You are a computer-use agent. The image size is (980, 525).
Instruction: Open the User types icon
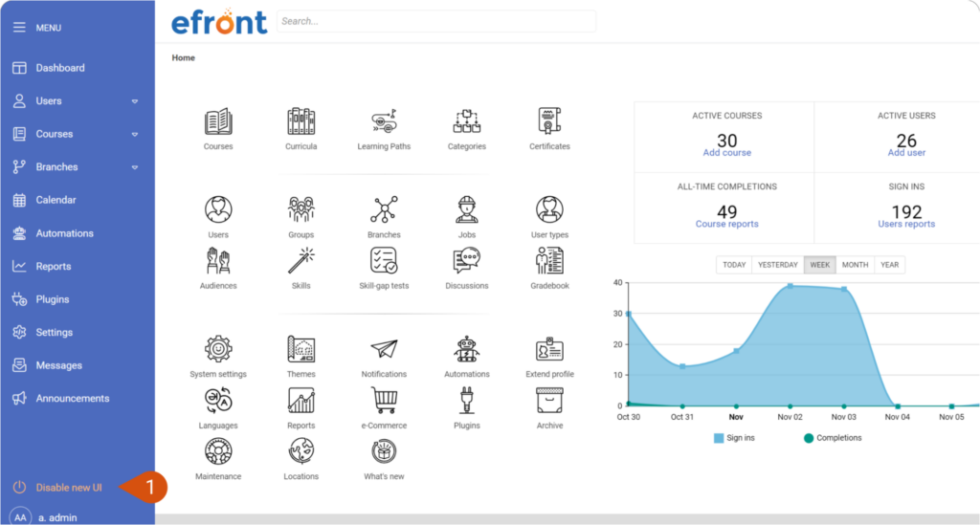tap(549, 209)
